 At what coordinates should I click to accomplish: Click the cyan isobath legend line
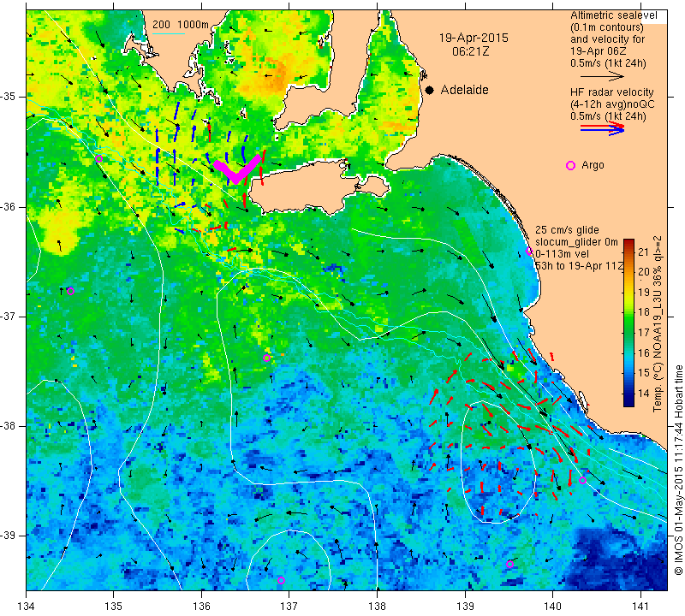click(168, 33)
